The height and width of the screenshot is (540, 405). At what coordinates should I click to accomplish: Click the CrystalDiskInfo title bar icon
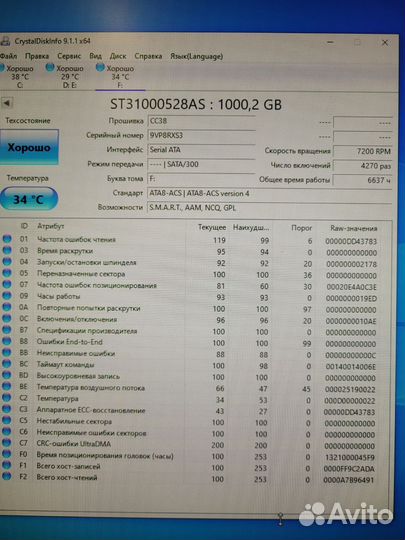click(5, 41)
